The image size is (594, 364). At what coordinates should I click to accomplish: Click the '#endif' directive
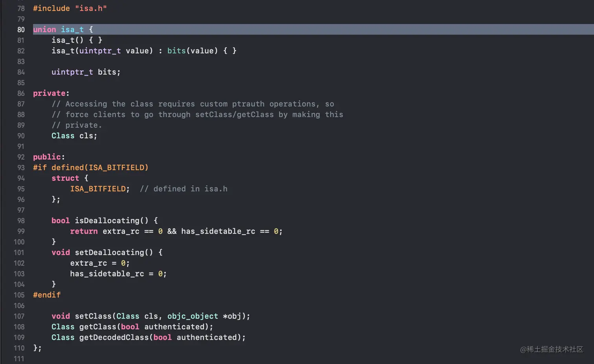click(x=47, y=295)
